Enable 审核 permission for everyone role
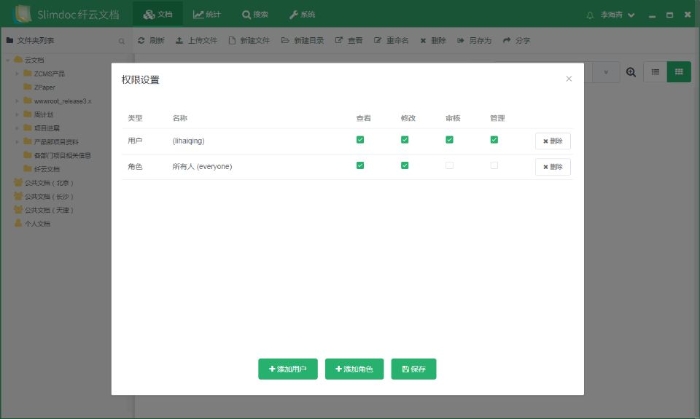 449,165
